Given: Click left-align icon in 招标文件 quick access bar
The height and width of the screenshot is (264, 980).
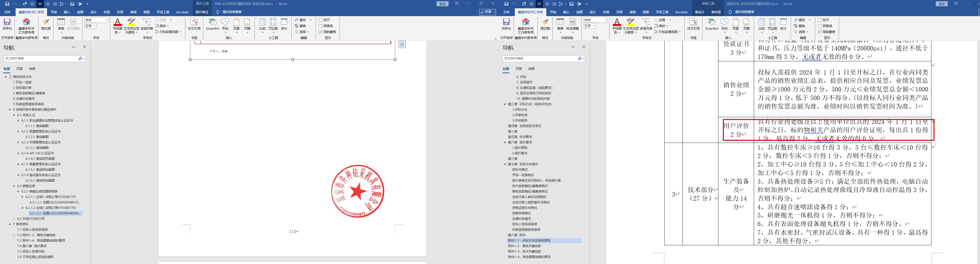Looking at the screenshot, I should [531, 4].
